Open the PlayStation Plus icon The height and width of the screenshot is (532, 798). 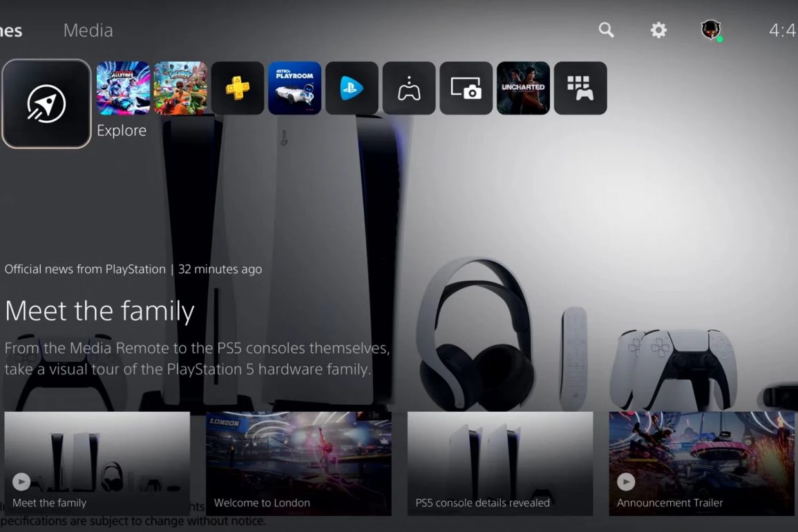click(x=238, y=88)
